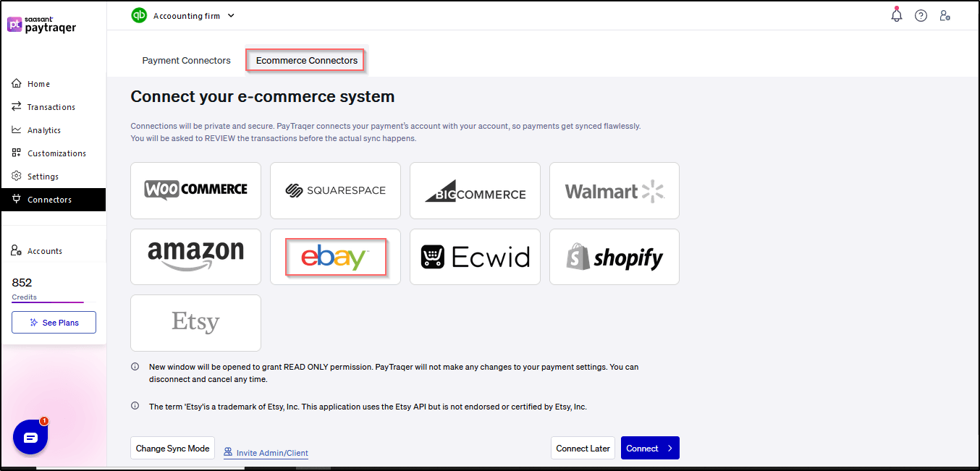Click the notification bell icon

(x=897, y=15)
